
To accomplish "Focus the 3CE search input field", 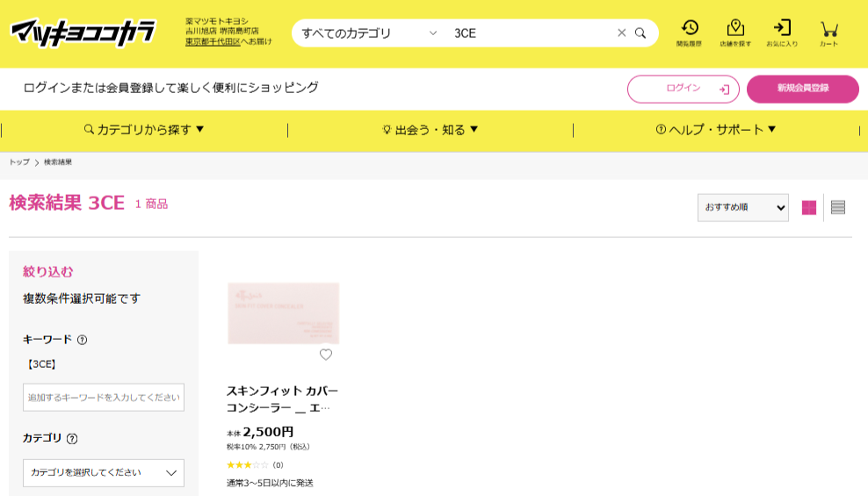I will (x=532, y=33).
